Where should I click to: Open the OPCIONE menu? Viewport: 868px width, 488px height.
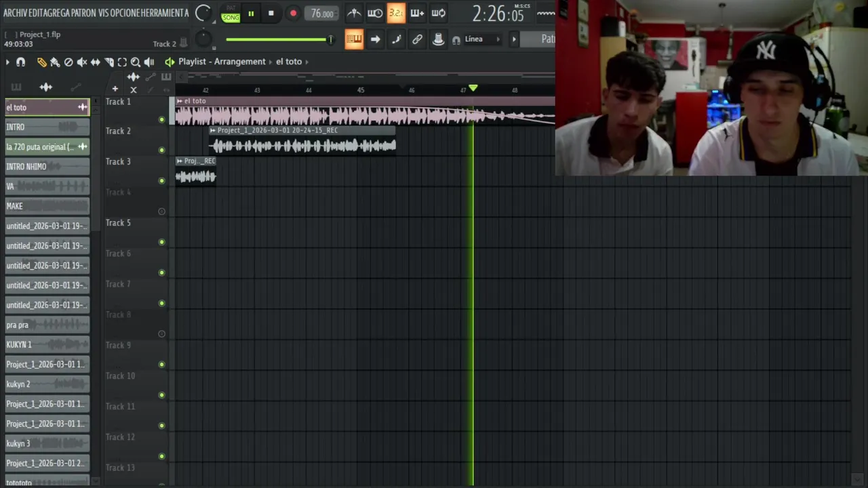127,13
